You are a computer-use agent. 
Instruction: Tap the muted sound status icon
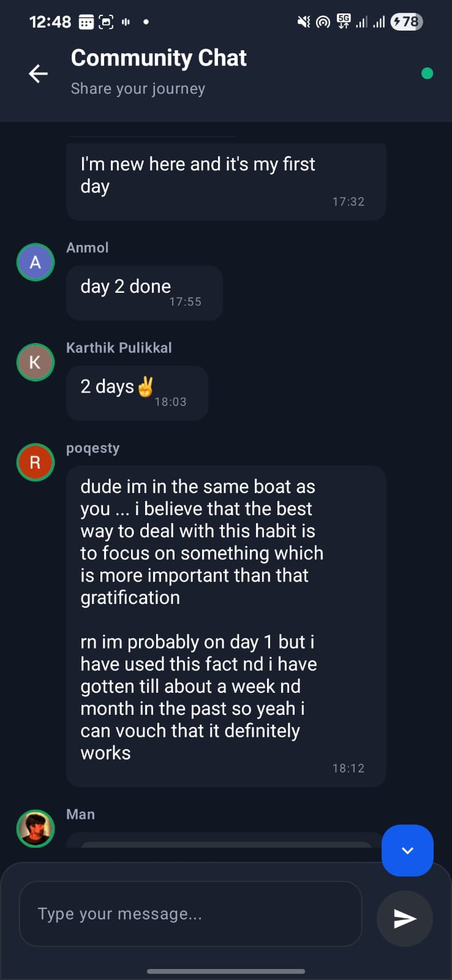pos(303,22)
